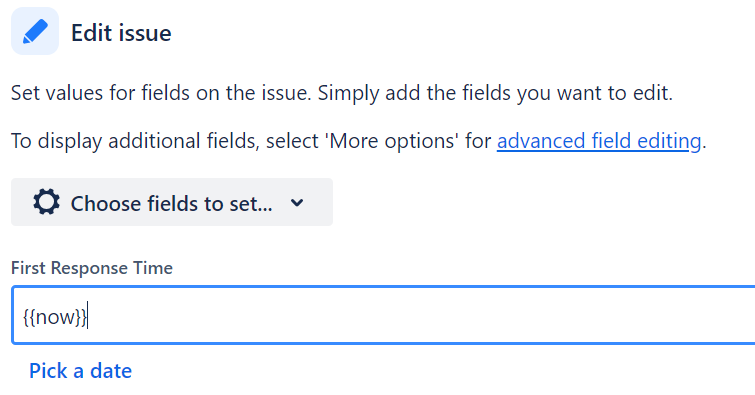Place cursor on the {{now}} smart value text
Screen dimensions: 755x395
(55, 317)
